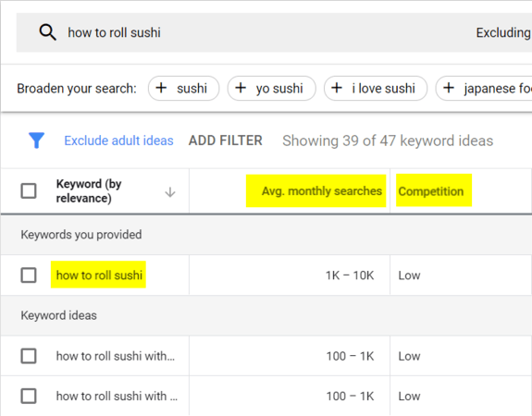Click Low competition for how to roll sushi
The width and height of the screenshot is (532, 416).
(409, 275)
